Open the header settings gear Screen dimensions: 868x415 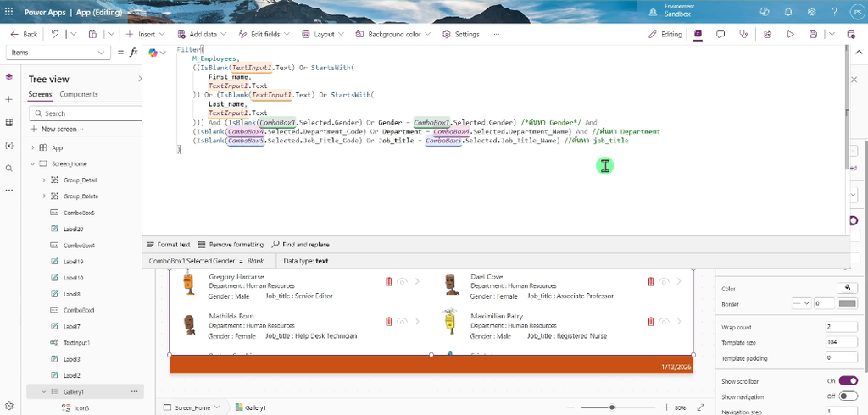tap(811, 11)
